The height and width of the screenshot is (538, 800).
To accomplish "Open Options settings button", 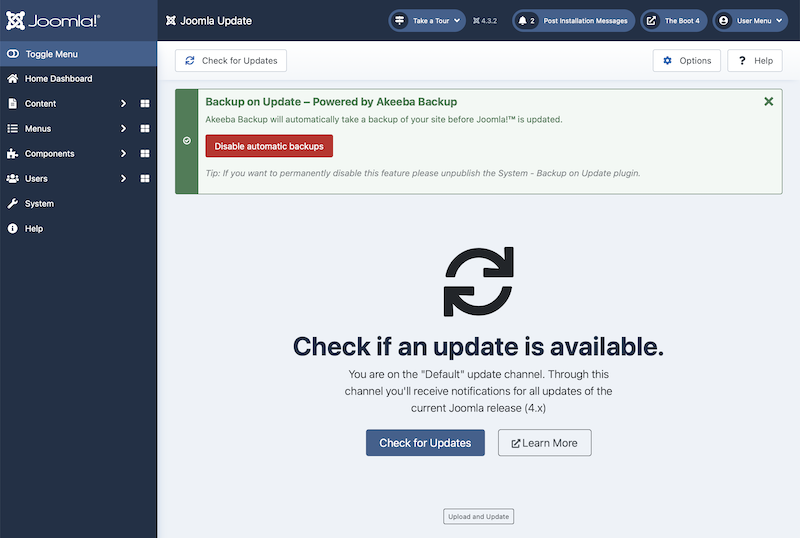I will (687, 61).
